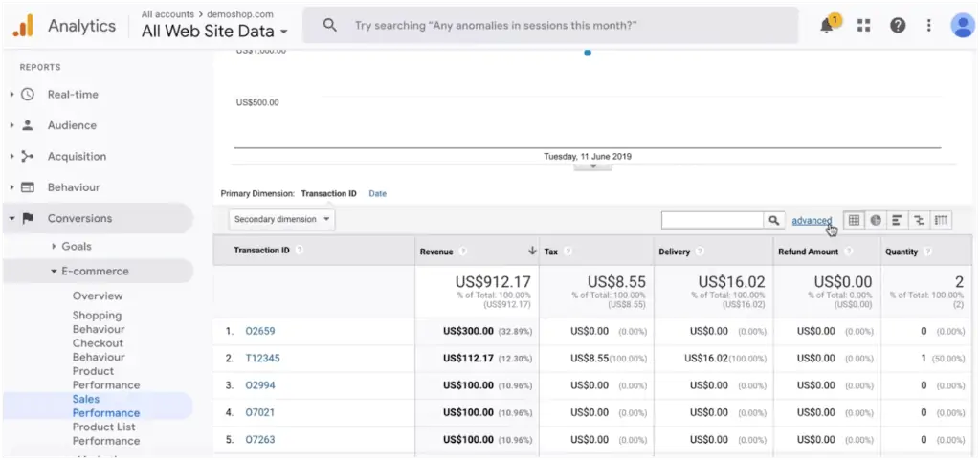980x460 pixels.
Task: Open transaction T12345
Action: point(262,359)
